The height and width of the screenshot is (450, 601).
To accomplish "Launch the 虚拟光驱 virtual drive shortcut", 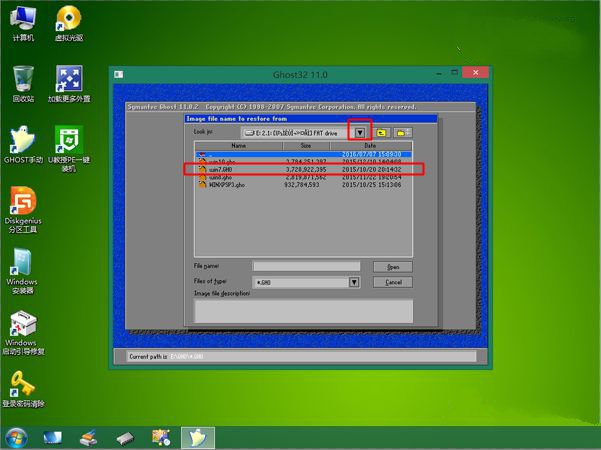I will pos(69,23).
